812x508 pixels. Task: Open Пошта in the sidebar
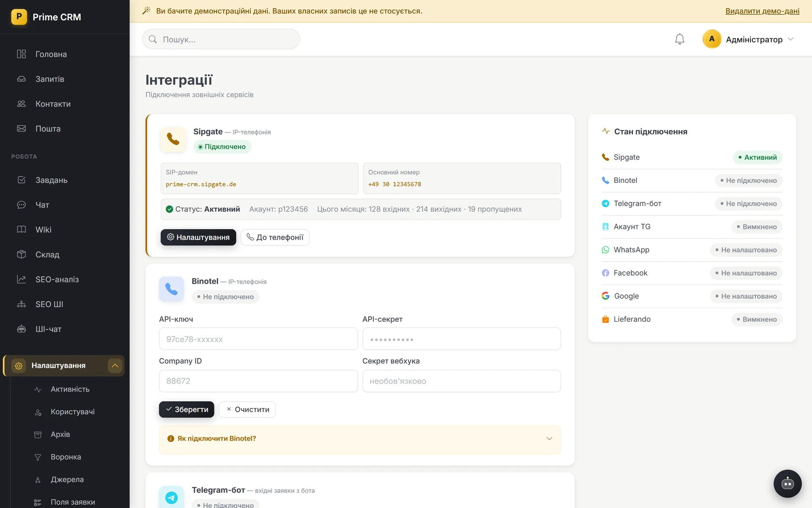pyautogui.click(x=48, y=129)
